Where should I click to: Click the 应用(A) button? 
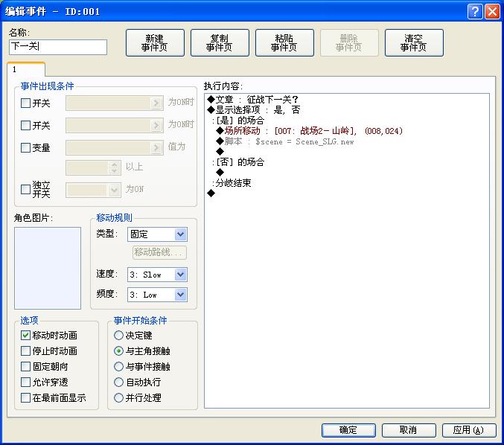click(469, 430)
